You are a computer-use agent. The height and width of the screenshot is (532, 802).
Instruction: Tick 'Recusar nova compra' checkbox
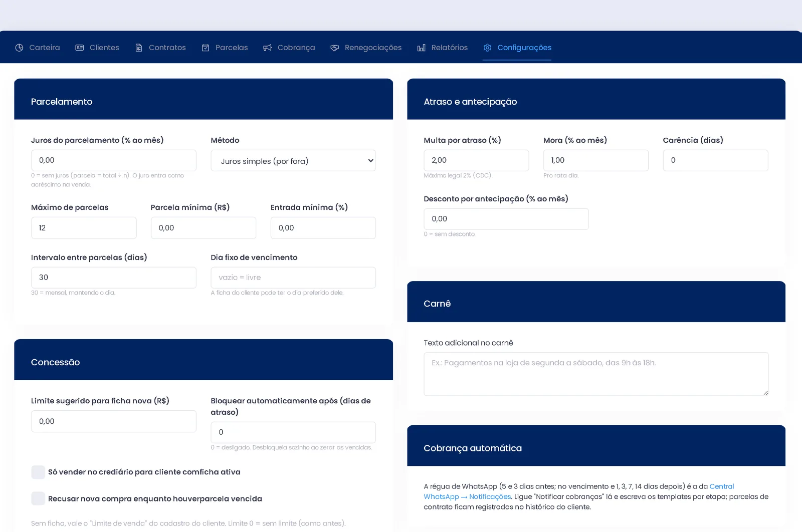(x=38, y=498)
